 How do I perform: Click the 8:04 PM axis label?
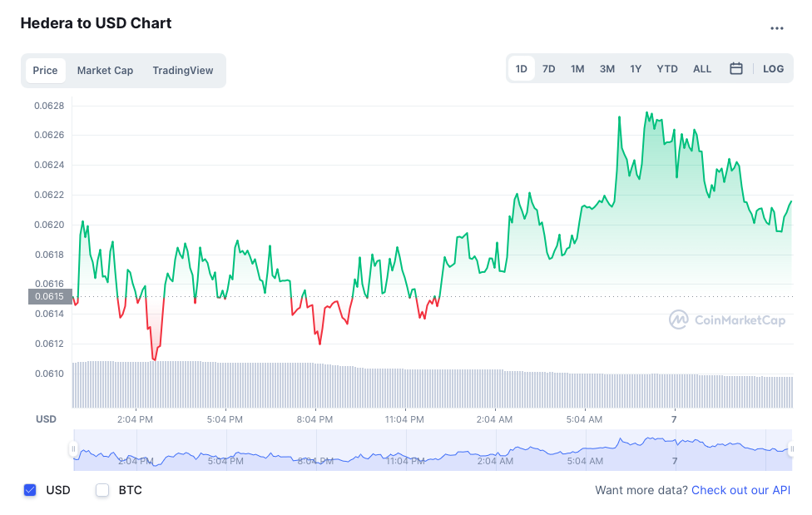pos(314,419)
